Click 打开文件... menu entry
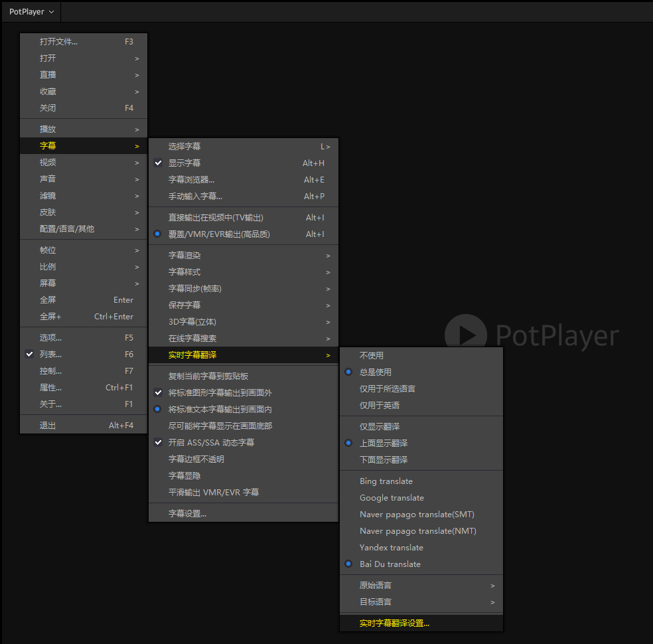Viewport: 653px width, 644px height. (84, 42)
